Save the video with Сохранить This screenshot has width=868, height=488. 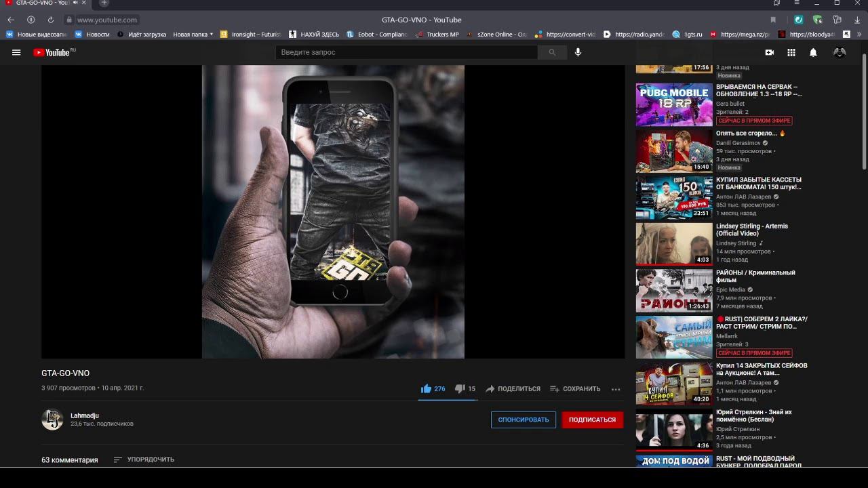(575, 389)
